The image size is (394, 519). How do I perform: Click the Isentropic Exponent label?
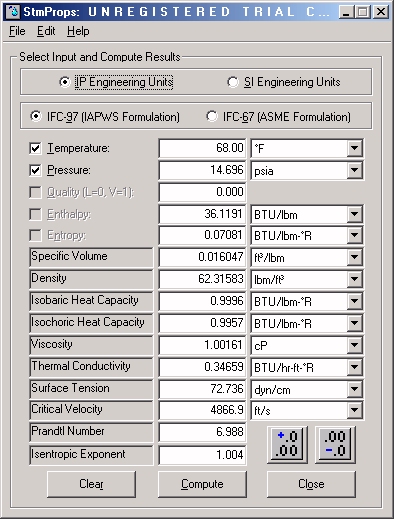91,455
